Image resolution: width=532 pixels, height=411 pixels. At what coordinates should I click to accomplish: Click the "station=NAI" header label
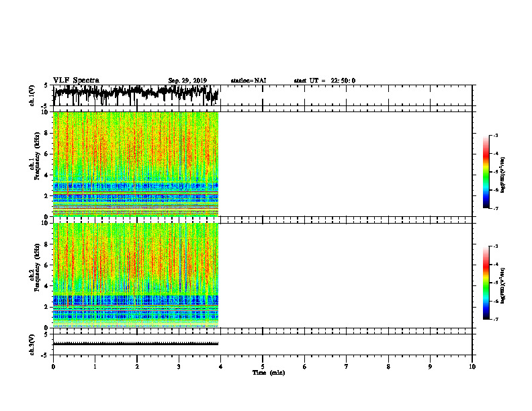point(249,81)
